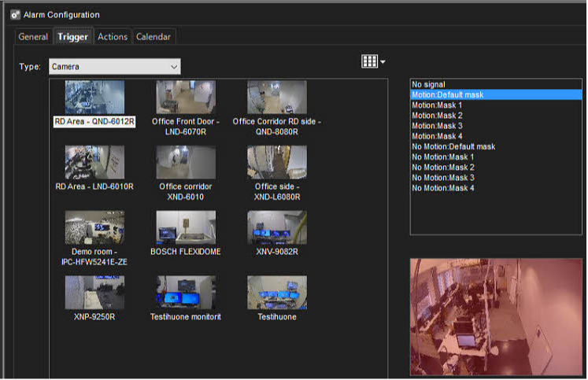The height and width of the screenshot is (380, 588).
Task: Click the red-tinted motion mask camera preview
Action: (496, 317)
